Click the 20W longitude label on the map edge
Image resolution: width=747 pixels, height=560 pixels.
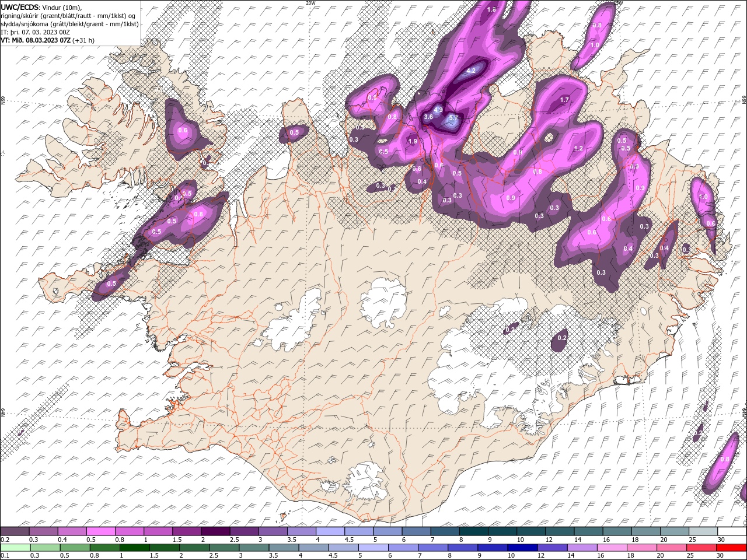pos(310,2)
